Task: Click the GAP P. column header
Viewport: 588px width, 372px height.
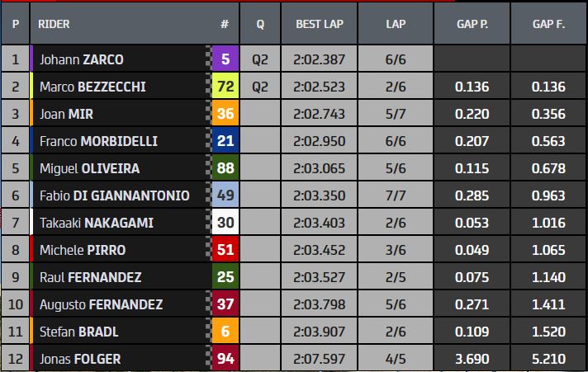Action: 472,24
